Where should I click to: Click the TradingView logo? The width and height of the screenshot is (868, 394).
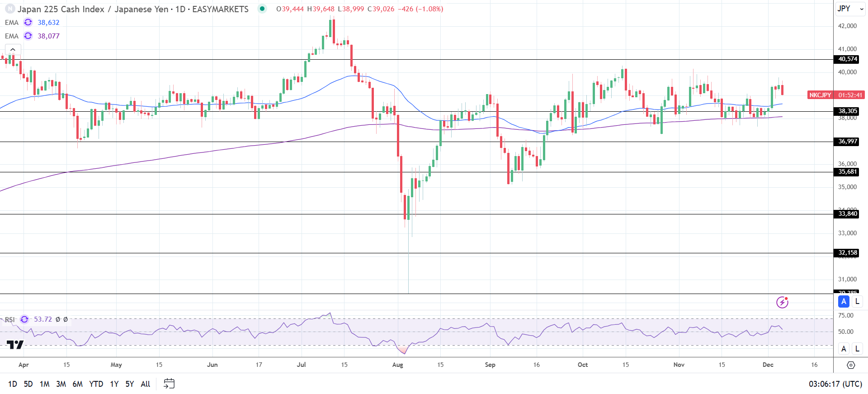point(15,345)
